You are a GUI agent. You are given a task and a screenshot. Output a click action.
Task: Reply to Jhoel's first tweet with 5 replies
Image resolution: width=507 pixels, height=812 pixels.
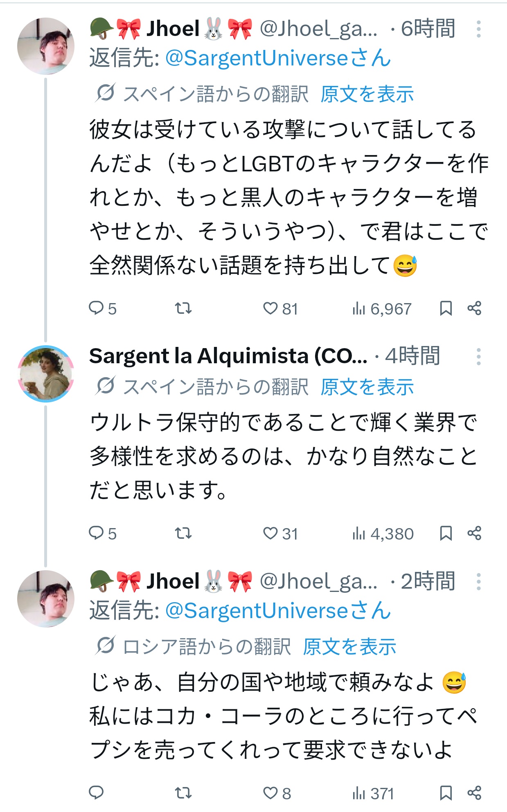[x=103, y=308]
